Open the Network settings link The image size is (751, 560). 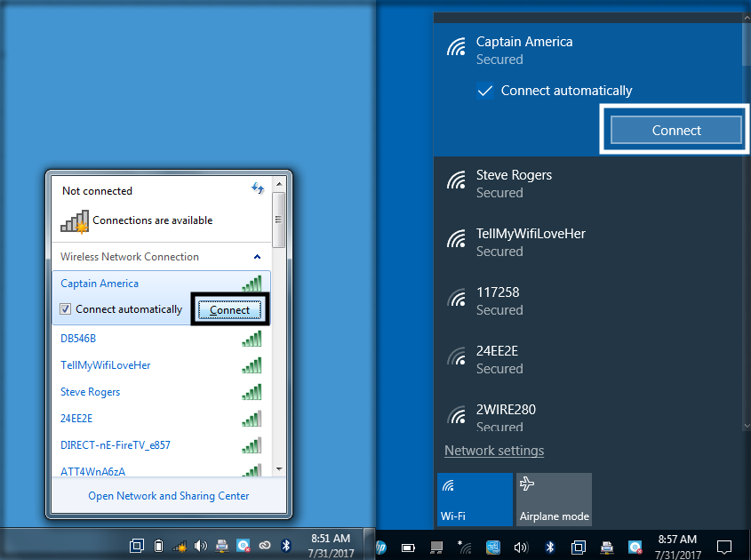click(494, 451)
